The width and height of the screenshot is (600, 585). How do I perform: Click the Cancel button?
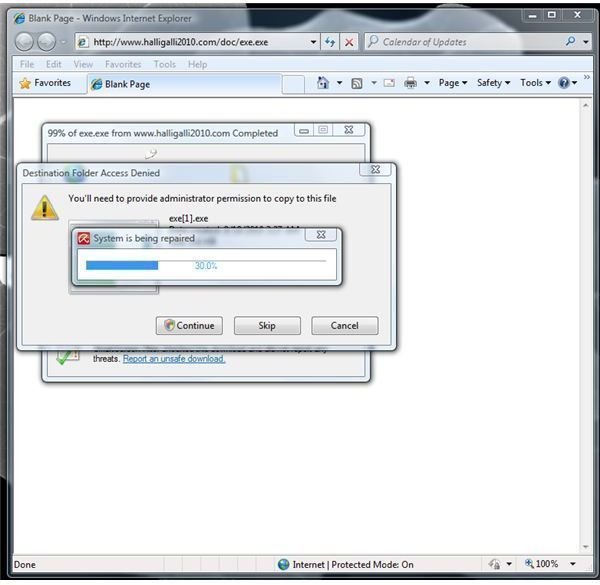pyautogui.click(x=345, y=326)
